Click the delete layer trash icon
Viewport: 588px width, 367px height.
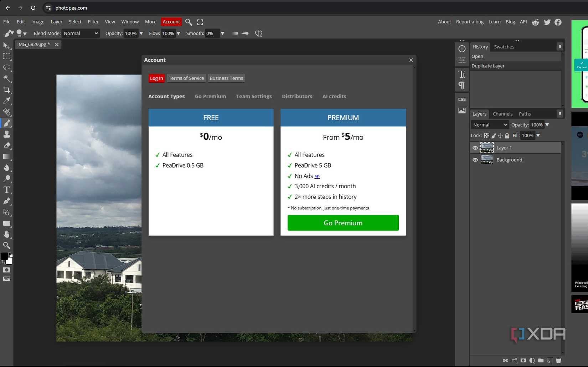pyautogui.click(x=558, y=361)
